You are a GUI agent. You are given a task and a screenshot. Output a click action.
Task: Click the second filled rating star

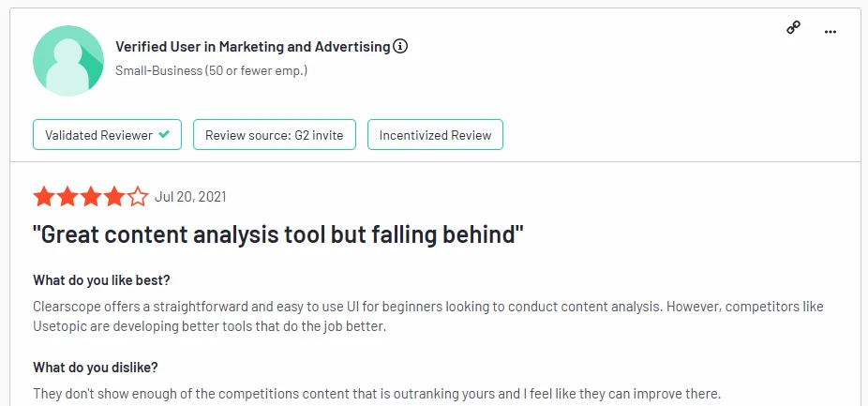coord(67,197)
